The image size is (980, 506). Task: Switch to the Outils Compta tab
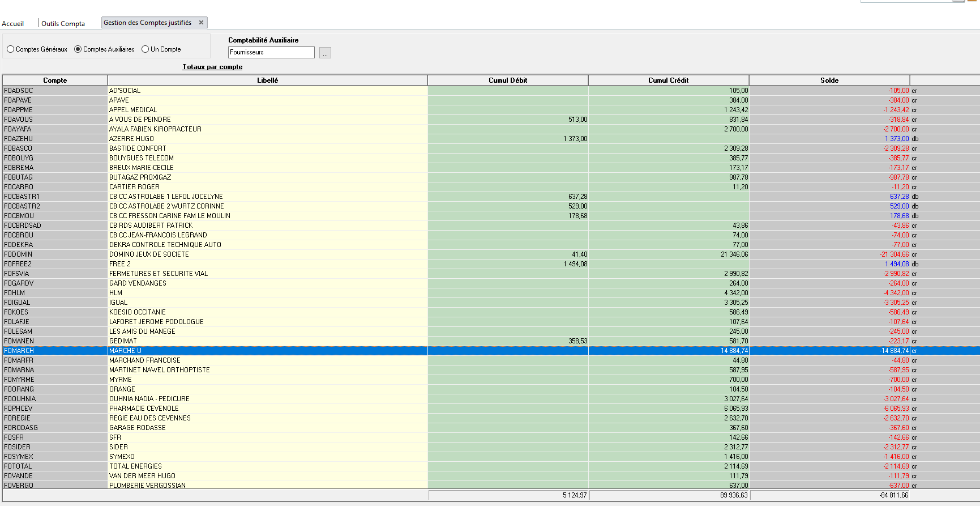(x=63, y=24)
